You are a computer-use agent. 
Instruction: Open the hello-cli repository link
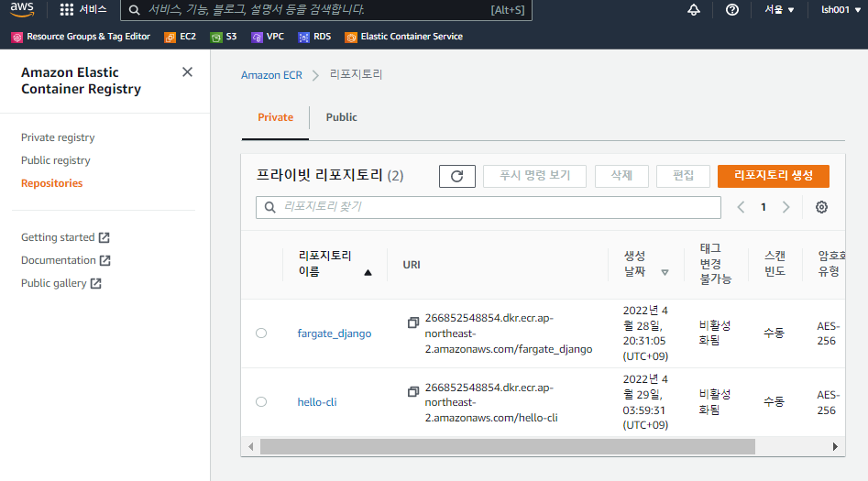coord(316,402)
